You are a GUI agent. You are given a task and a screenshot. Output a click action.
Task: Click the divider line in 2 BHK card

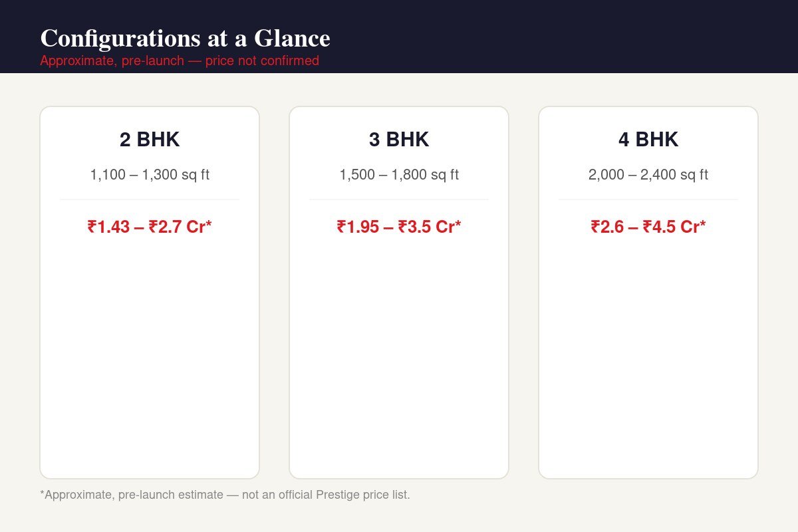click(150, 199)
